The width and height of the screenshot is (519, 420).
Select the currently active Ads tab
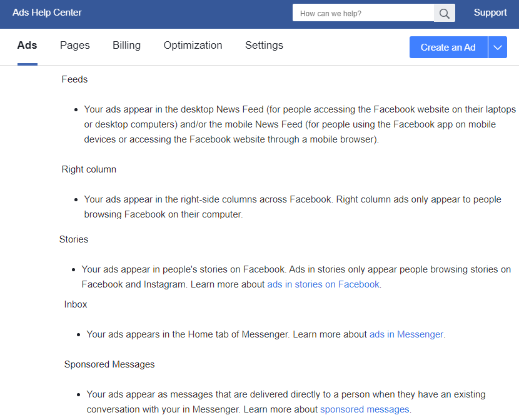27,45
